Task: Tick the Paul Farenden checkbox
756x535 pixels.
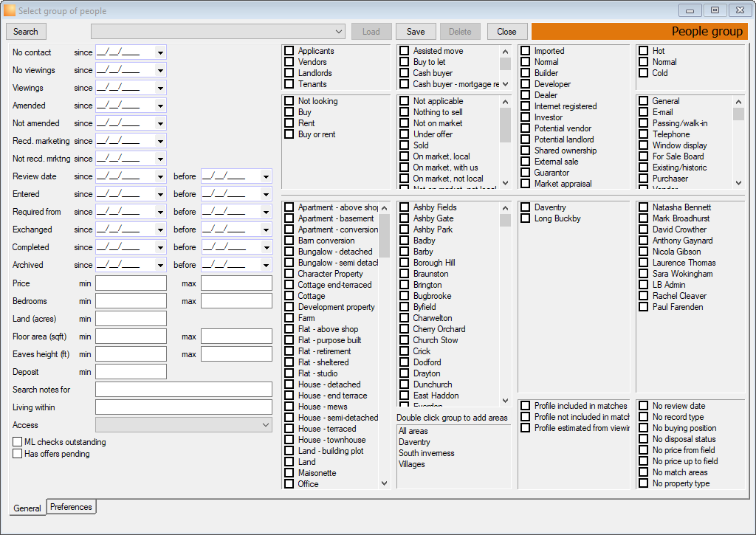Action: (x=644, y=307)
